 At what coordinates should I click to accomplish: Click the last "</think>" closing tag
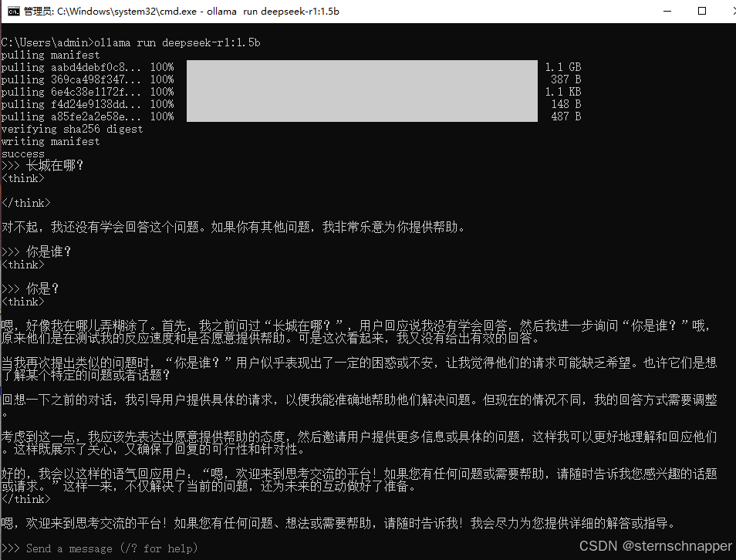25,499
